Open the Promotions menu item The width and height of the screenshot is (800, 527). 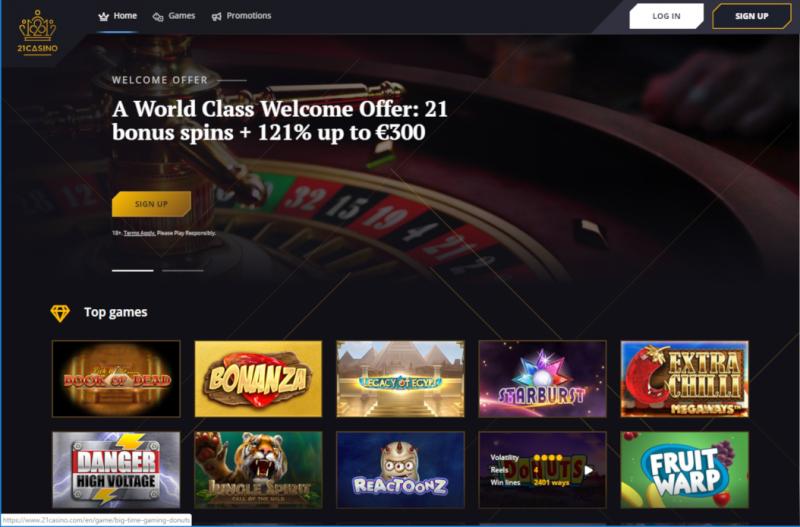click(248, 16)
